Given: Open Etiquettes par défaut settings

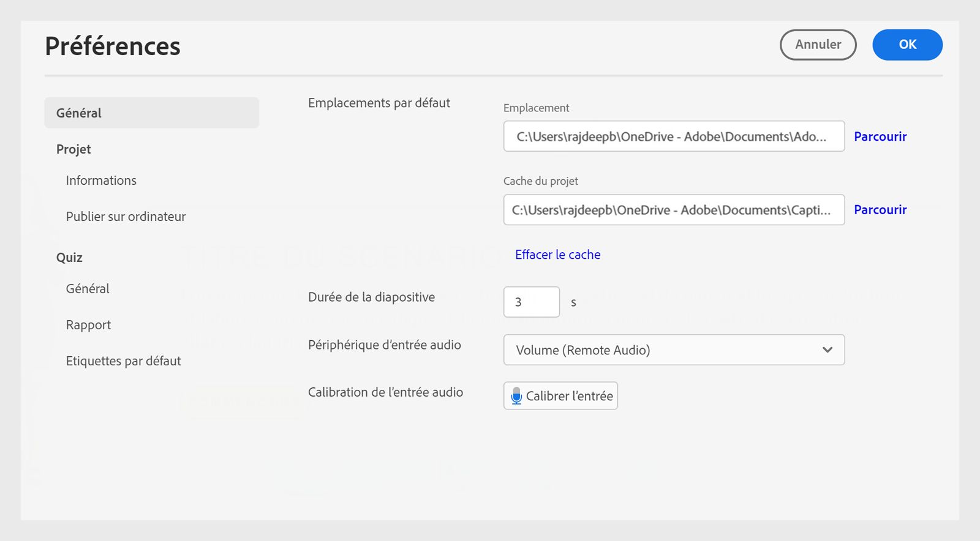Looking at the screenshot, I should pyautogui.click(x=123, y=361).
